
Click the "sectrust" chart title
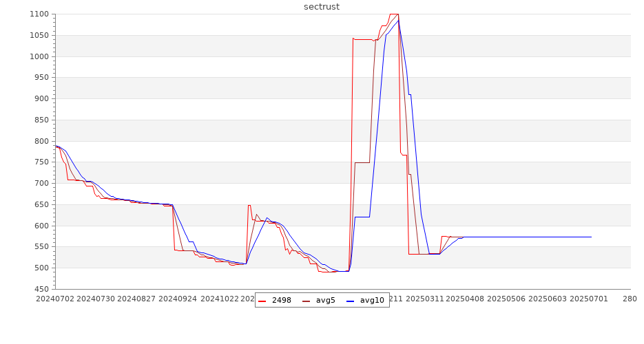(322, 7)
